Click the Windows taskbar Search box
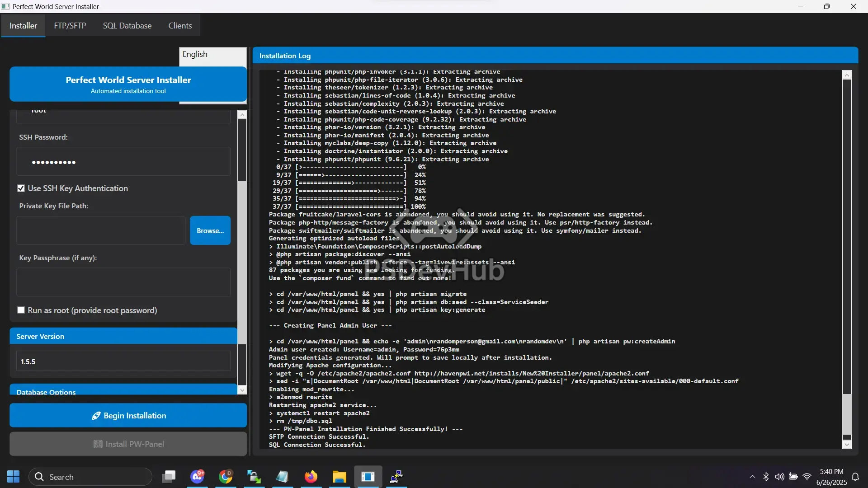This screenshot has height=488, width=868. tap(90, 477)
